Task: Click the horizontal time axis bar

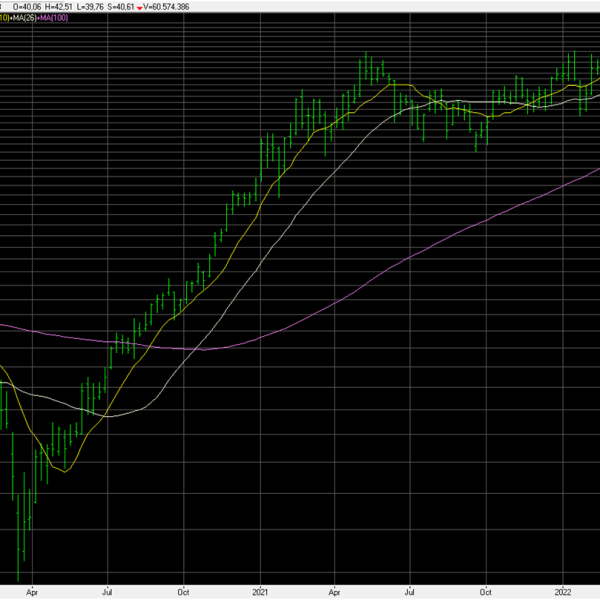Action: tap(300, 591)
